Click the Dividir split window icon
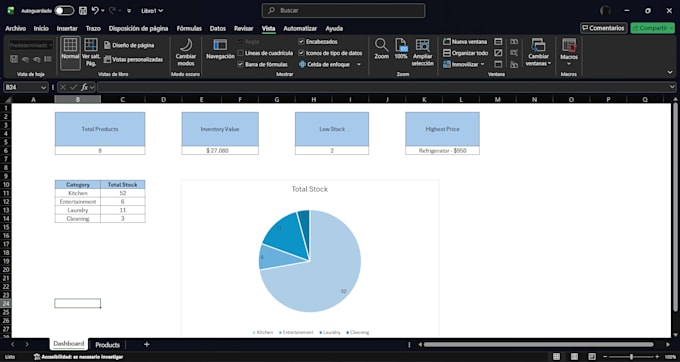The width and height of the screenshot is (680, 362). 498,42
